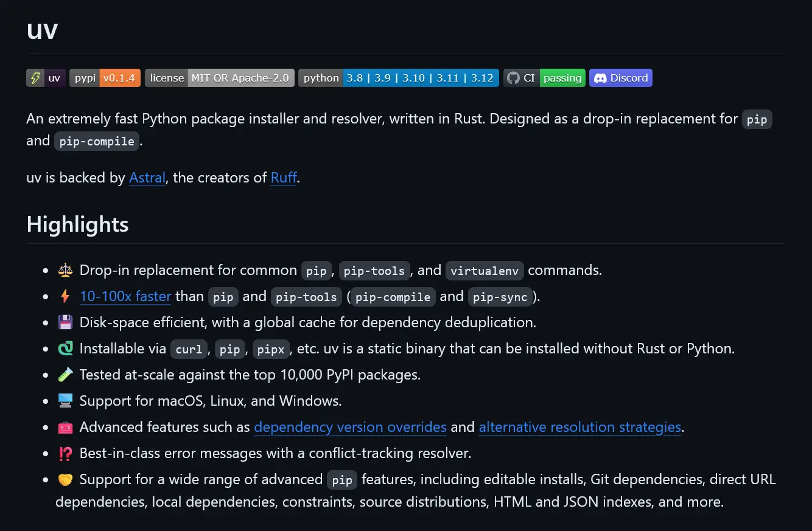Screen dimensions: 812x531
Task: Open the 10-100x faster link
Action: click(125, 296)
